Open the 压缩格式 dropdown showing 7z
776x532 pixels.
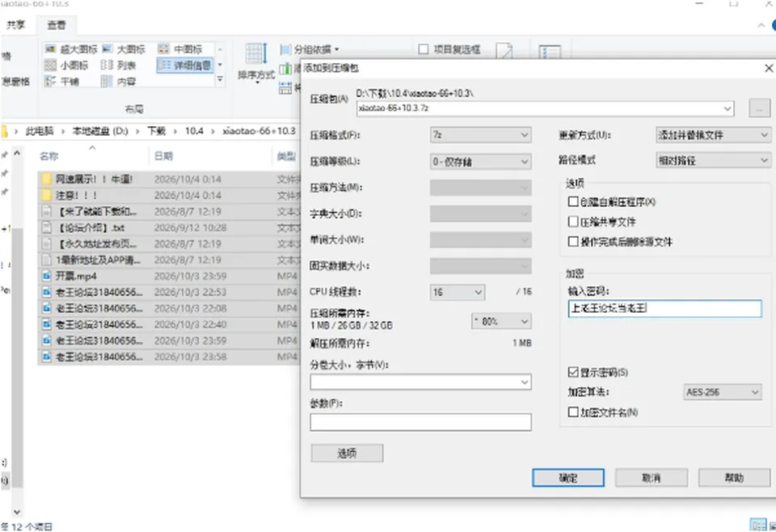point(480,134)
